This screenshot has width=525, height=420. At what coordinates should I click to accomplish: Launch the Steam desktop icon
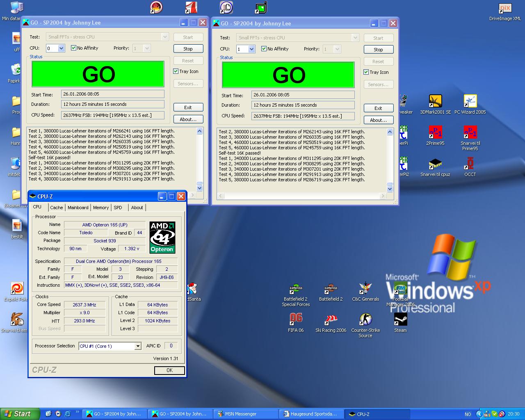400,323
